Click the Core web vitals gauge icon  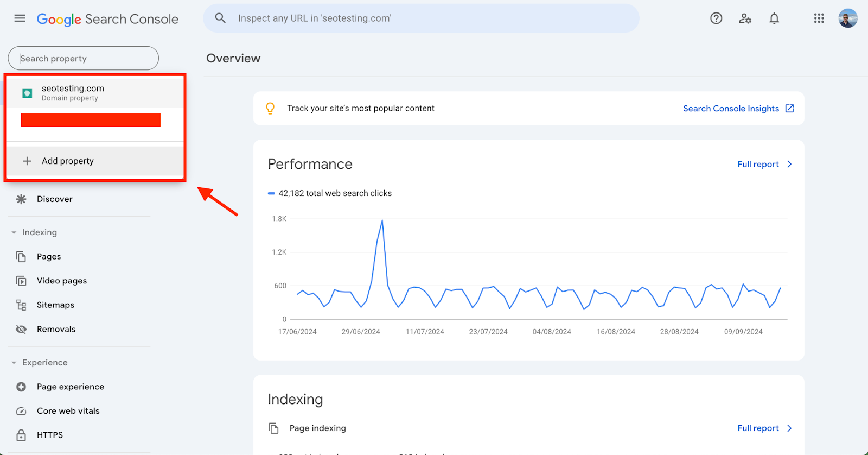[21, 411]
